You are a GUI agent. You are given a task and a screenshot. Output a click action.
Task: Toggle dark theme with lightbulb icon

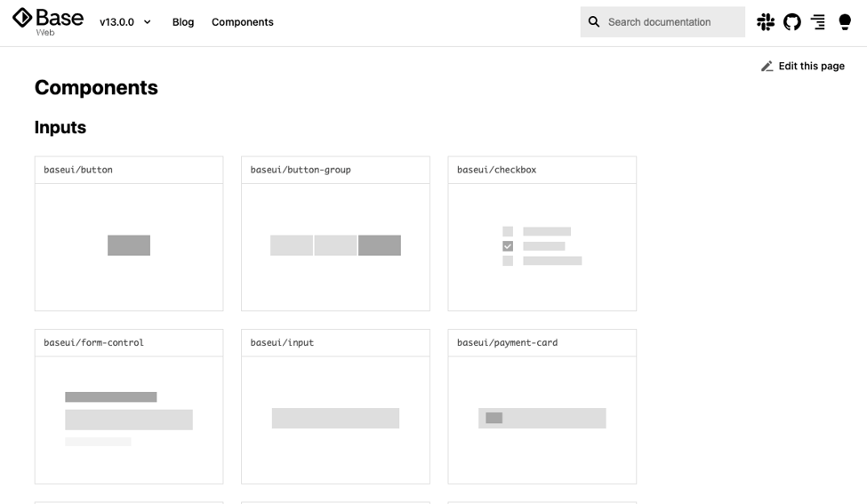point(845,22)
